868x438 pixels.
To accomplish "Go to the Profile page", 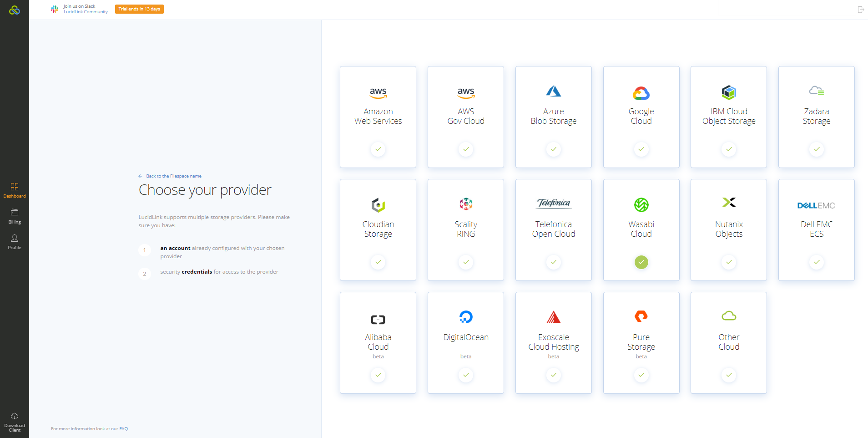I will click(x=15, y=242).
